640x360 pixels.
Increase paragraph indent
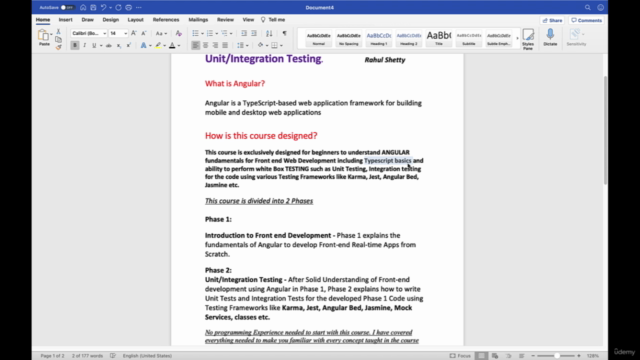click(254, 33)
